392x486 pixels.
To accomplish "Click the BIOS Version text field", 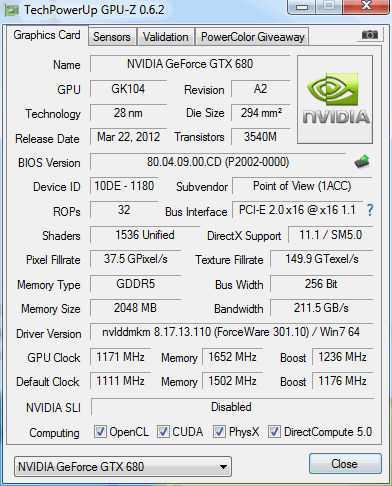I will tap(218, 162).
